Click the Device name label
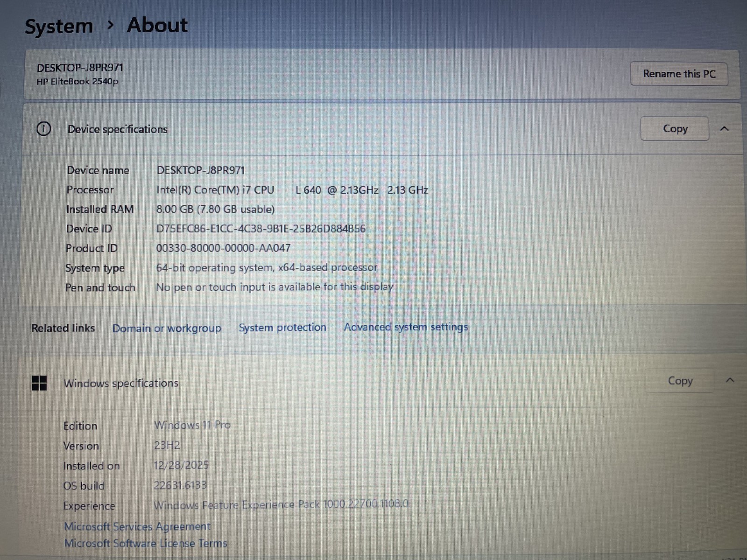The height and width of the screenshot is (560, 747). [98, 170]
